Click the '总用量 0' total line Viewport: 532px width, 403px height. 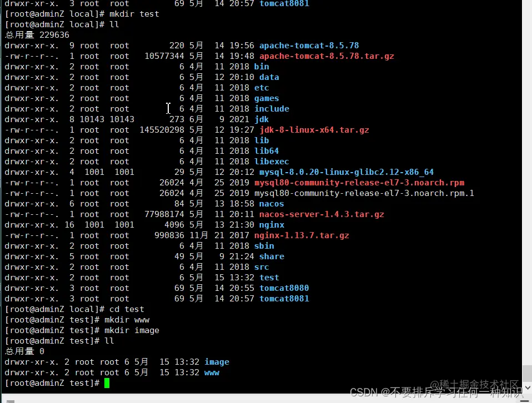coord(24,351)
